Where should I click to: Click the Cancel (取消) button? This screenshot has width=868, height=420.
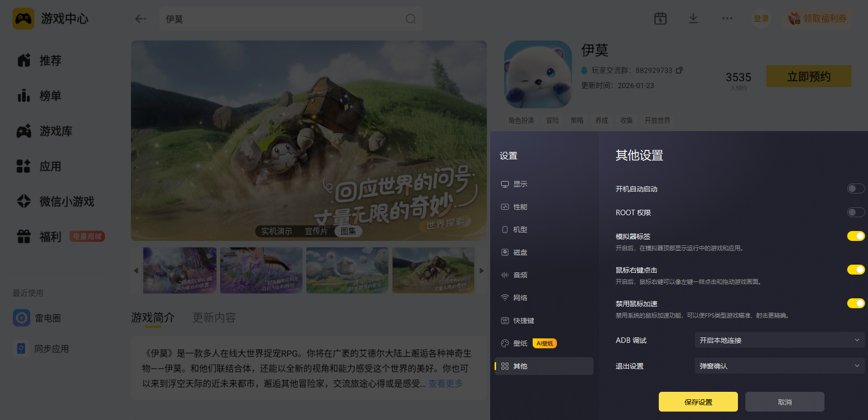pos(785,402)
